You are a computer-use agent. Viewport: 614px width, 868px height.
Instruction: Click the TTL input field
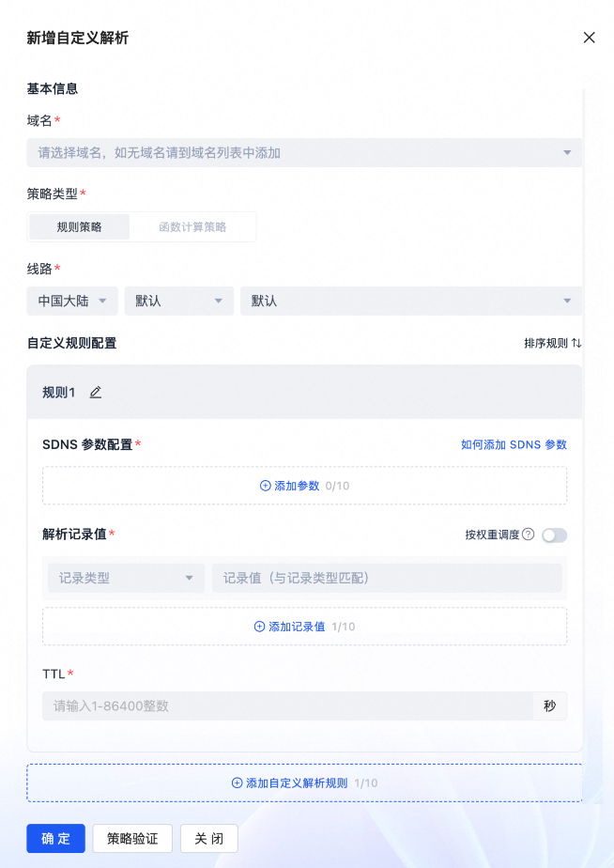[x=287, y=705]
